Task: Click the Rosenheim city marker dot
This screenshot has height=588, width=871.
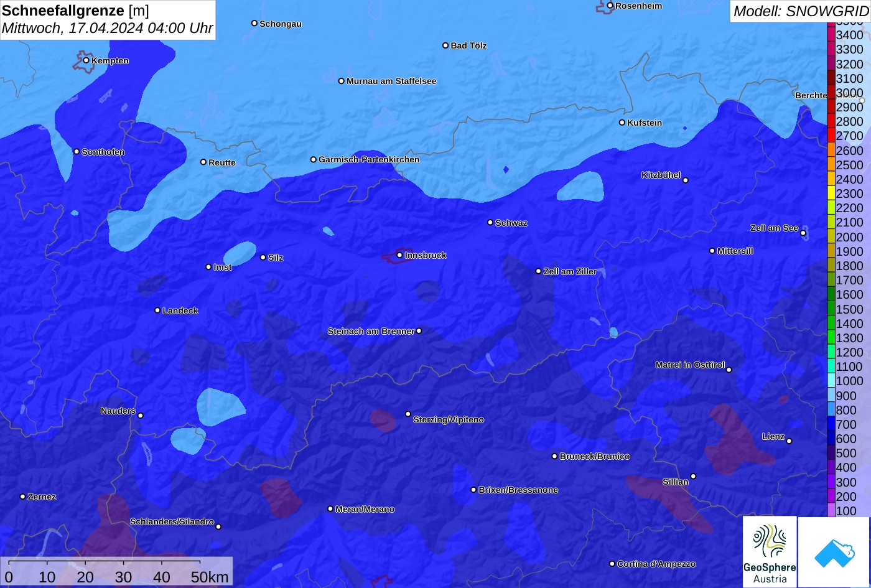Action: click(610, 6)
